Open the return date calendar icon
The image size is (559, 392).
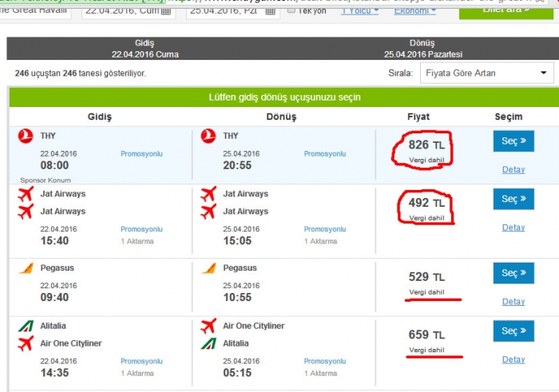[270, 11]
